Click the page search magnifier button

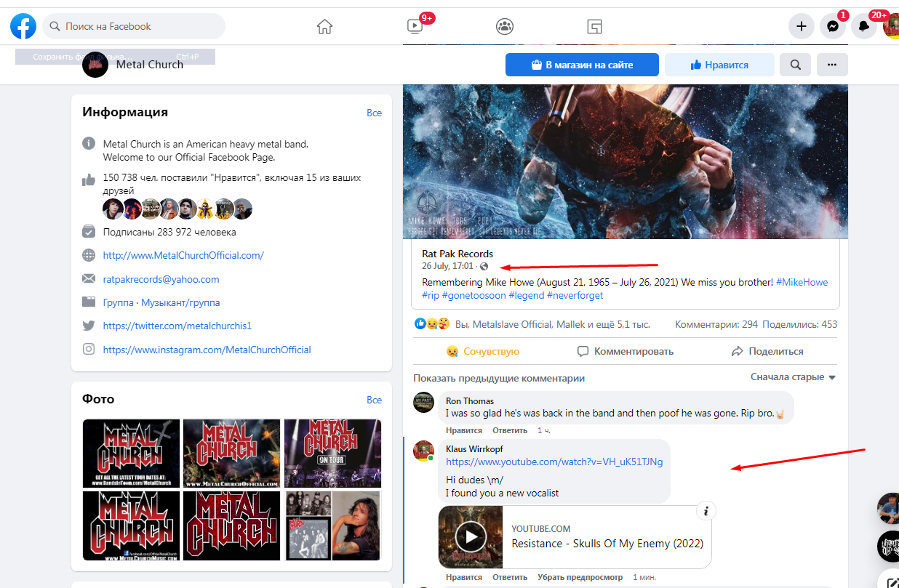coord(796,65)
